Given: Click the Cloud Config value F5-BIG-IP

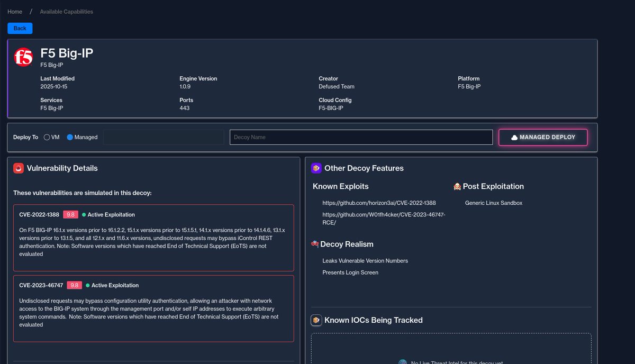Looking at the screenshot, I should coord(331,108).
